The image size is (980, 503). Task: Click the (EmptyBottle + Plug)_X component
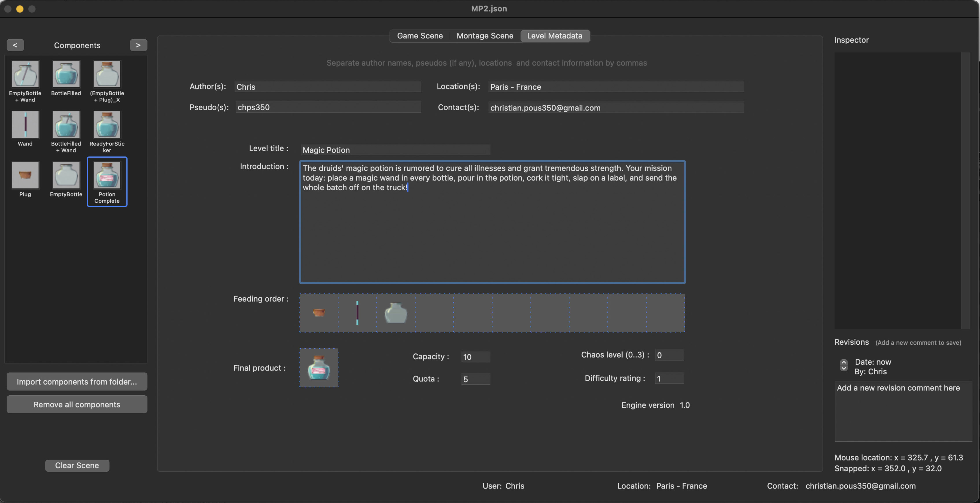[107, 75]
